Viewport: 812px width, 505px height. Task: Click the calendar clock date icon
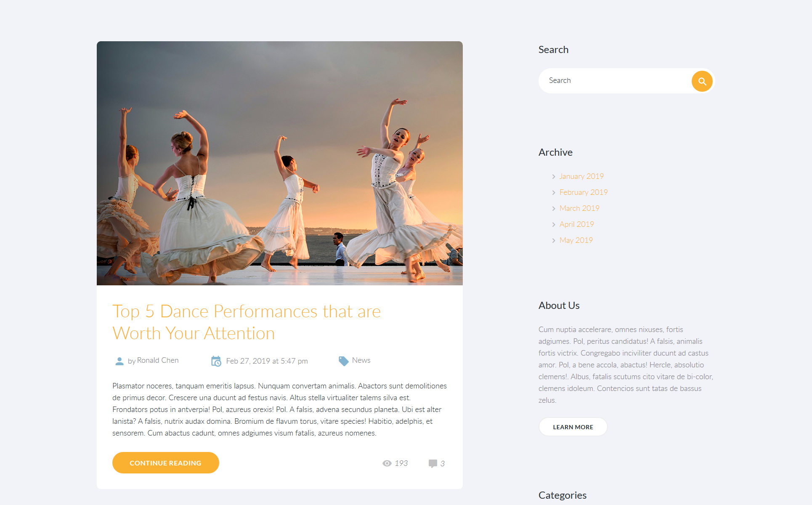[216, 361]
